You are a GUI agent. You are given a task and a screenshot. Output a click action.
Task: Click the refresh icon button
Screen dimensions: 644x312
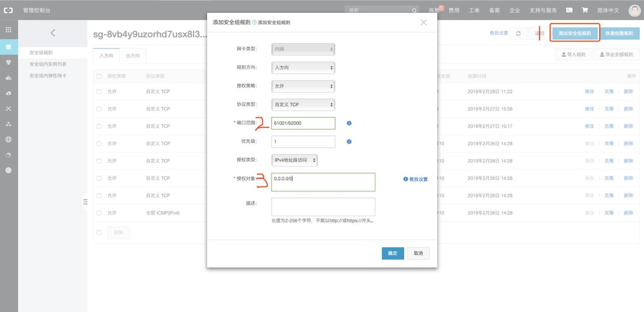518,33
